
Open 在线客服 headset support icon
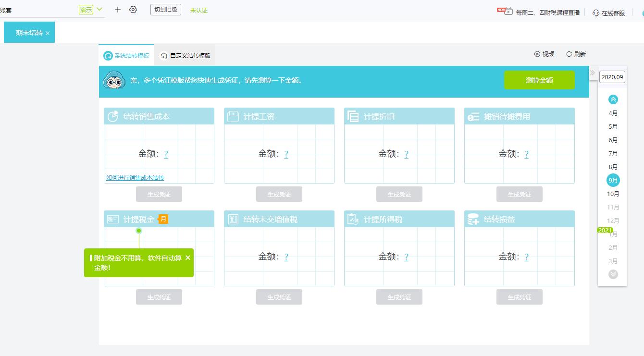596,13
